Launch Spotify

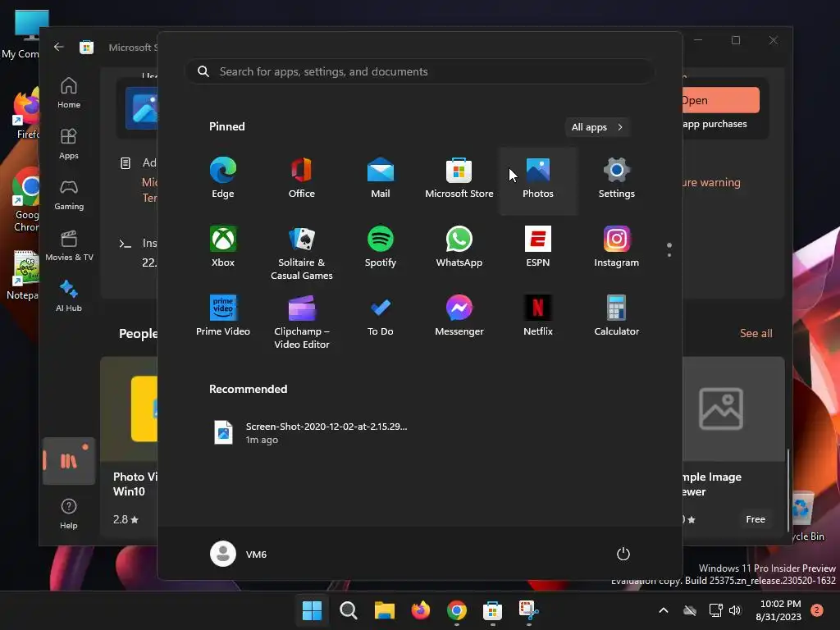point(381,248)
